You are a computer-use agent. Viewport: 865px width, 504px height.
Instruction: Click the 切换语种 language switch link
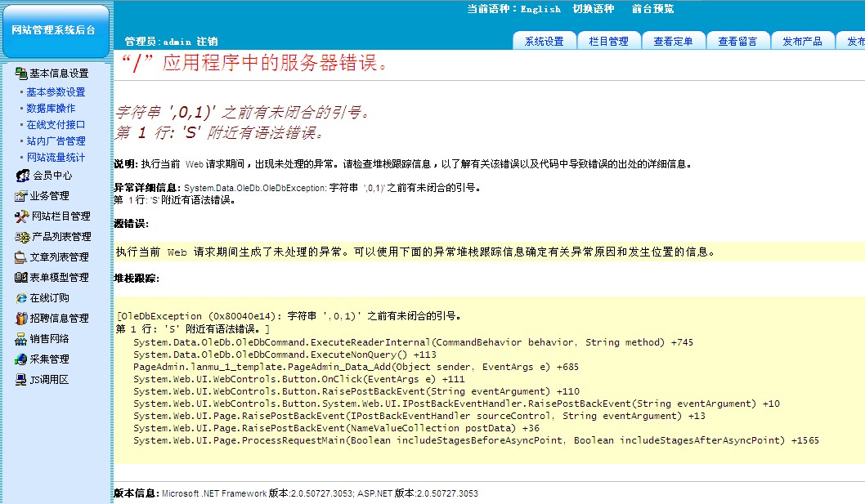593,9
